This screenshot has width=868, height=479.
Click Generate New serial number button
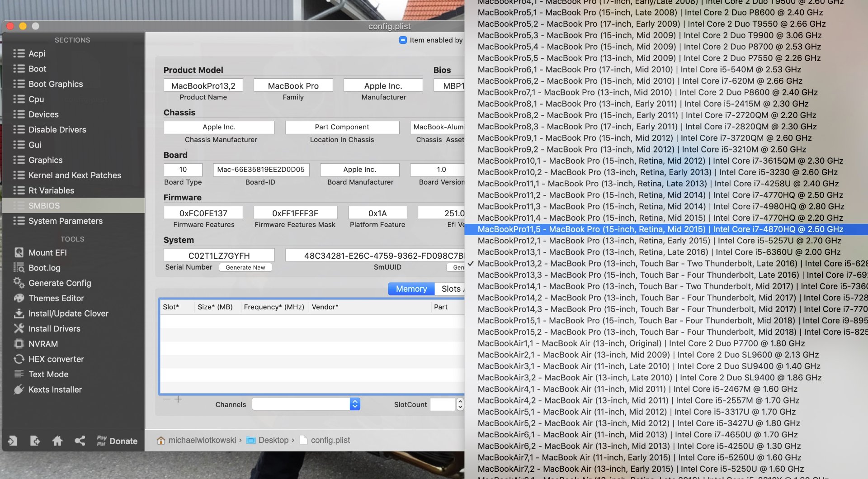pos(245,267)
